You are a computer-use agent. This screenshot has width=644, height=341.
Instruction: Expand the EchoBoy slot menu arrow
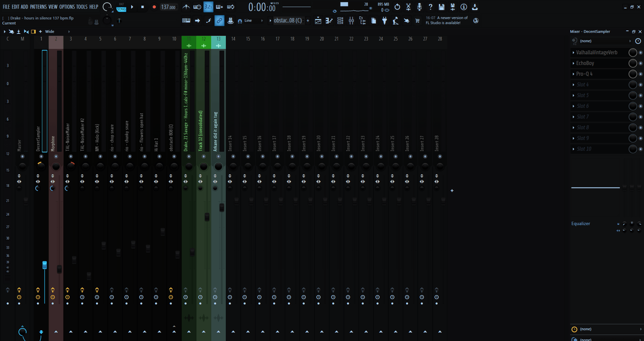pyautogui.click(x=574, y=63)
